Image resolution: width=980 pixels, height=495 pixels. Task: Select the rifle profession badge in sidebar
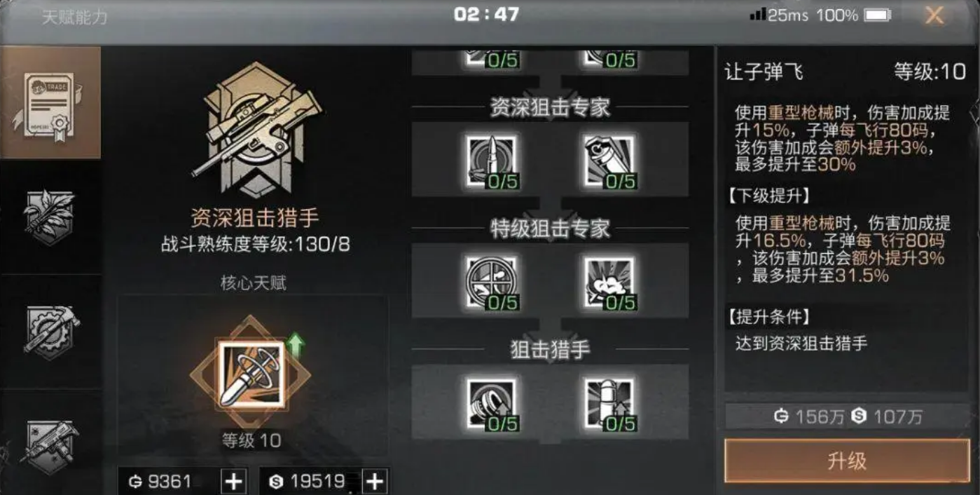tap(50, 443)
